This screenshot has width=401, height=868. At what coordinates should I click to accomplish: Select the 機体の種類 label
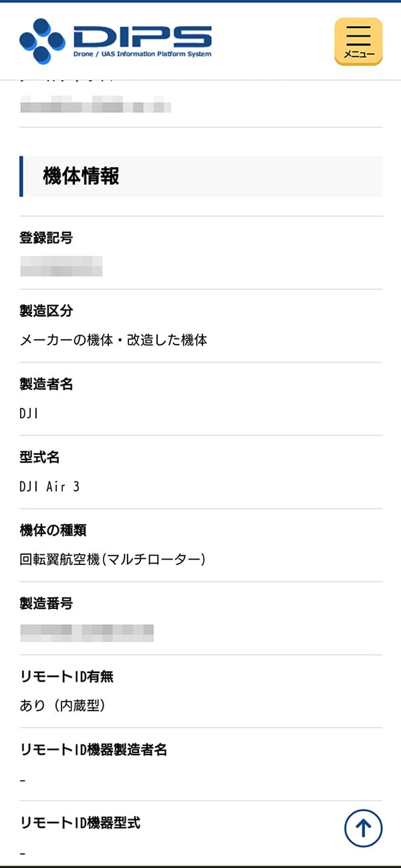point(53,530)
